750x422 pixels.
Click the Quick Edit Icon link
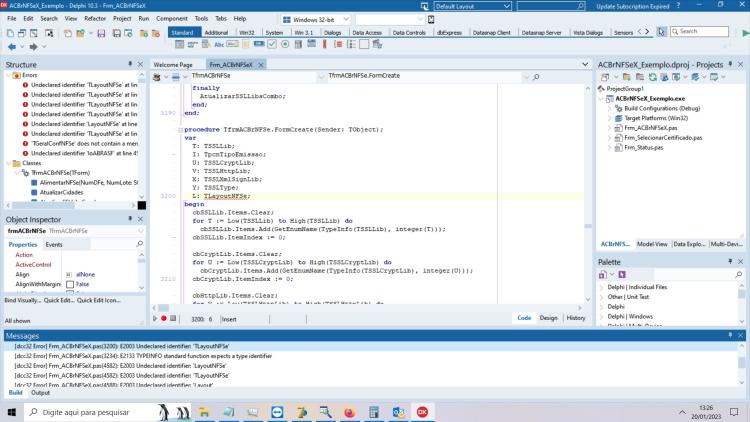pyautogui.click(x=99, y=300)
